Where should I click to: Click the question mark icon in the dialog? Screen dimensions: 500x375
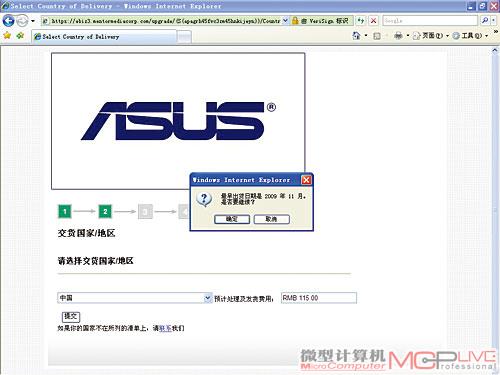[x=204, y=199]
